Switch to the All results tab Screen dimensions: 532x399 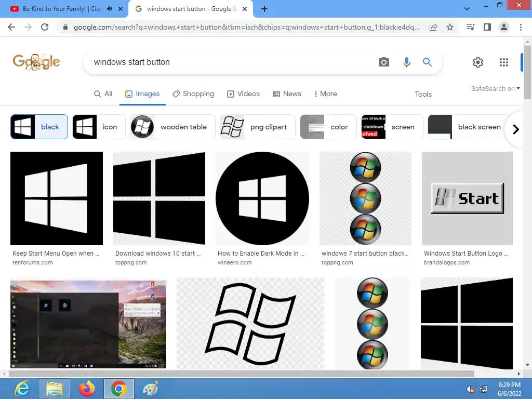(x=103, y=94)
